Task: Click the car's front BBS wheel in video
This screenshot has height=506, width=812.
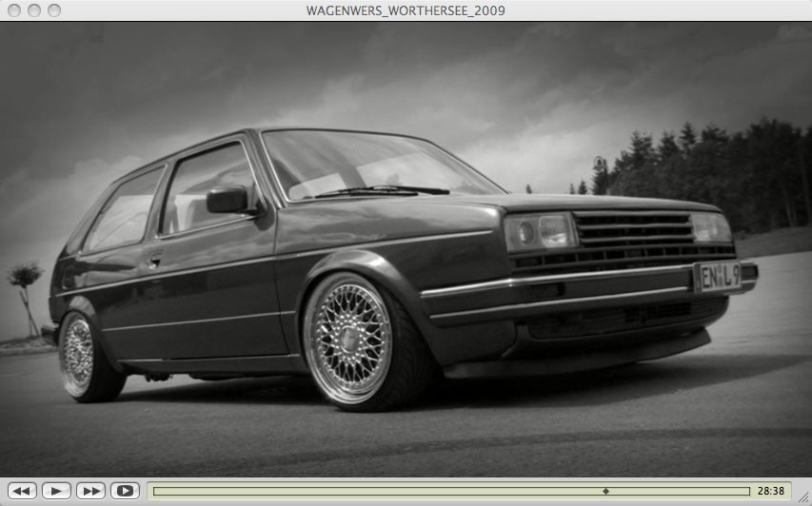Action: pyautogui.click(x=348, y=340)
